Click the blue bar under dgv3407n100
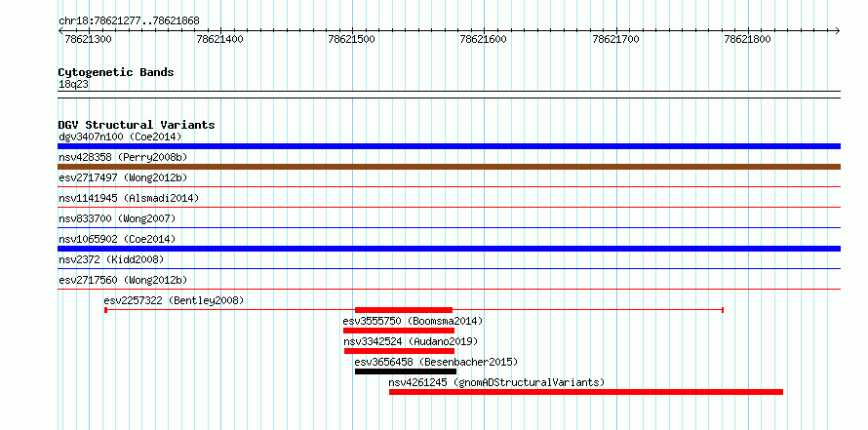This screenshot has height=430, width=868. click(x=449, y=146)
